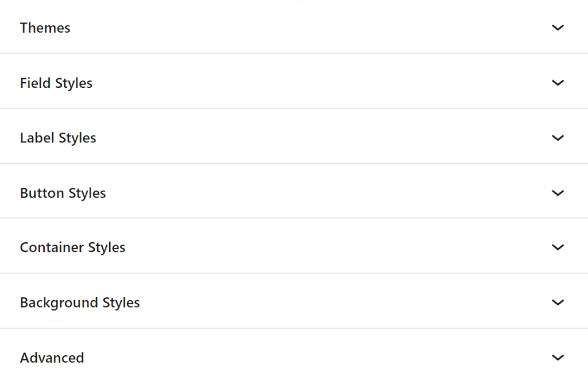Expand the Advanced section chevron
This screenshot has width=588, height=380.
[558, 357]
